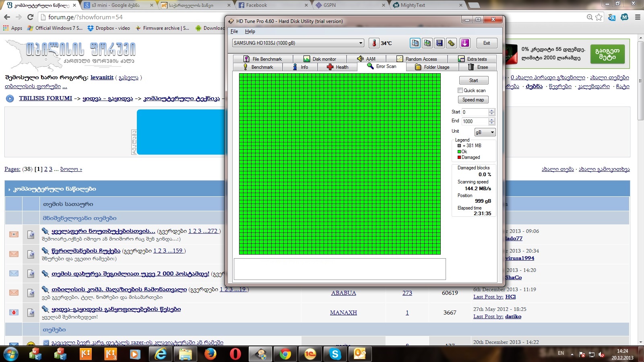Open Chrome's main menu icon
The height and width of the screenshot is (362, 644).
[x=637, y=17]
